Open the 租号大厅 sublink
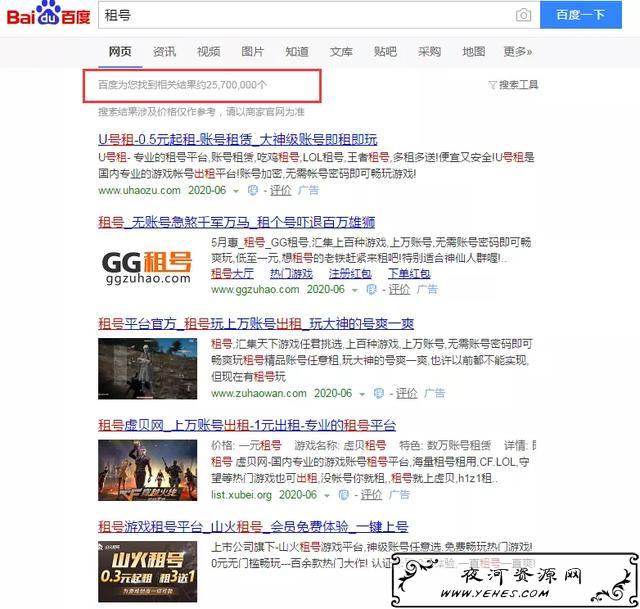 [232, 273]
